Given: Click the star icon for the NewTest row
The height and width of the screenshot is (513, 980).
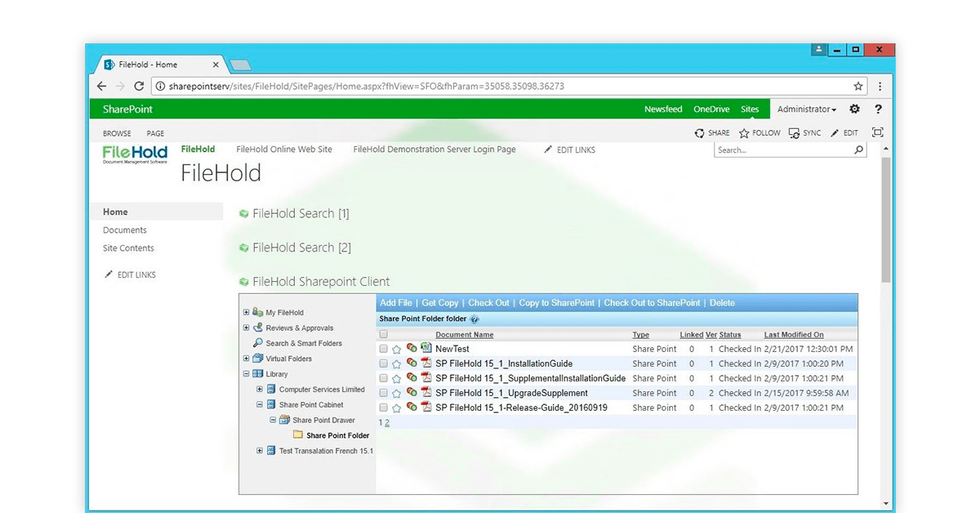Looking at the screenshot, I should click(397, 350).
